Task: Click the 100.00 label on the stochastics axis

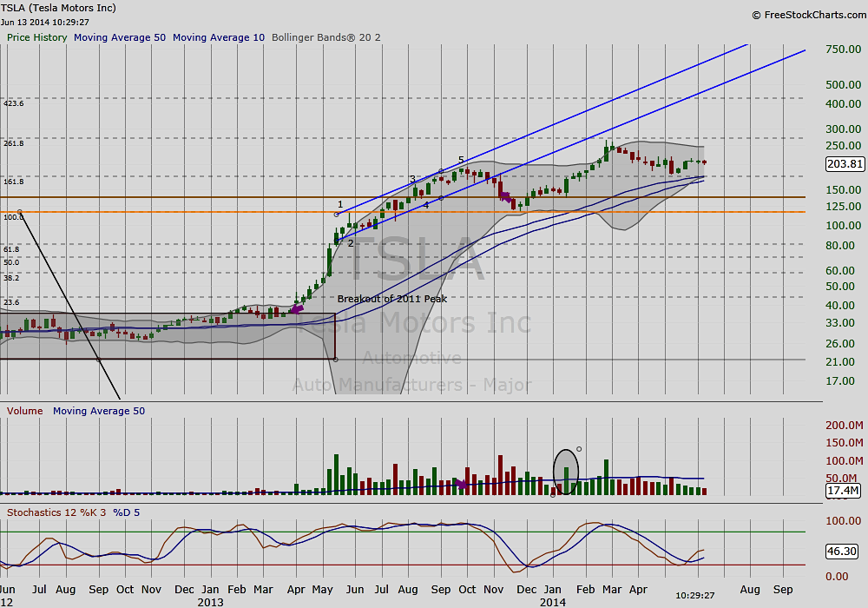Action: tap(843, 521)
